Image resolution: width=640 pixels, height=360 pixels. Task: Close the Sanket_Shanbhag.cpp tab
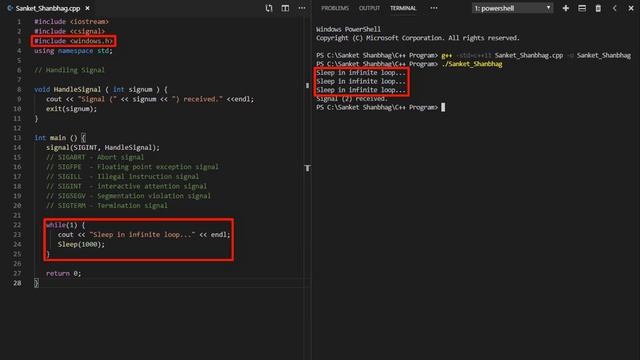click(87, 8)
